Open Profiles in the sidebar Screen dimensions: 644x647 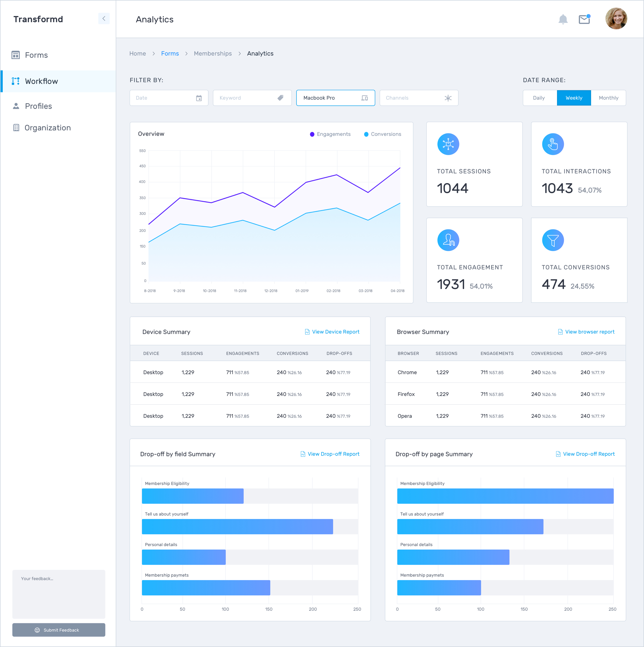tap(39, 106)
